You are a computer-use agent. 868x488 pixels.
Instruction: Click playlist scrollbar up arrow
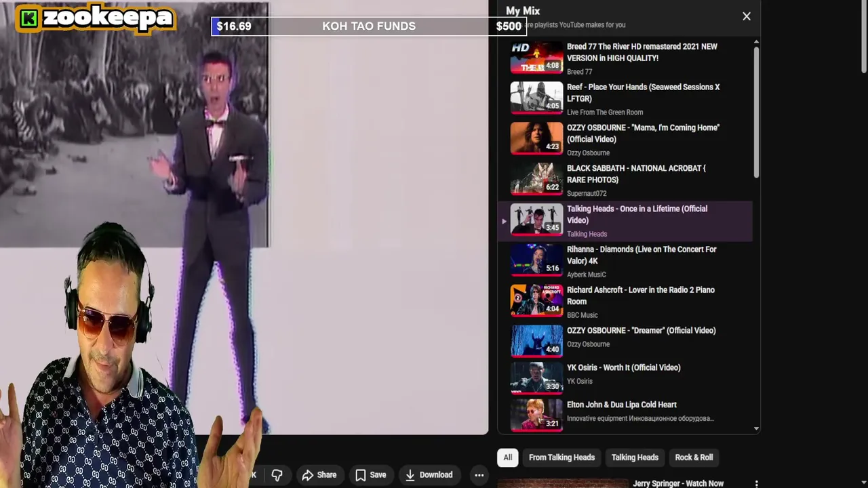tap(756, 42)
